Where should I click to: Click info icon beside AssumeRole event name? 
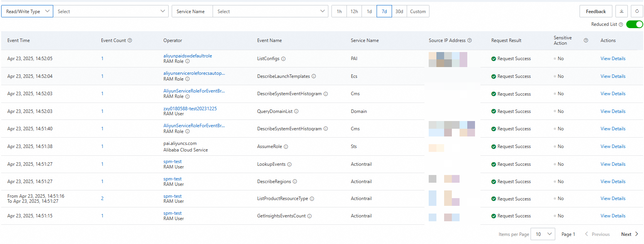pyautogui.click(x=286, y=146)
